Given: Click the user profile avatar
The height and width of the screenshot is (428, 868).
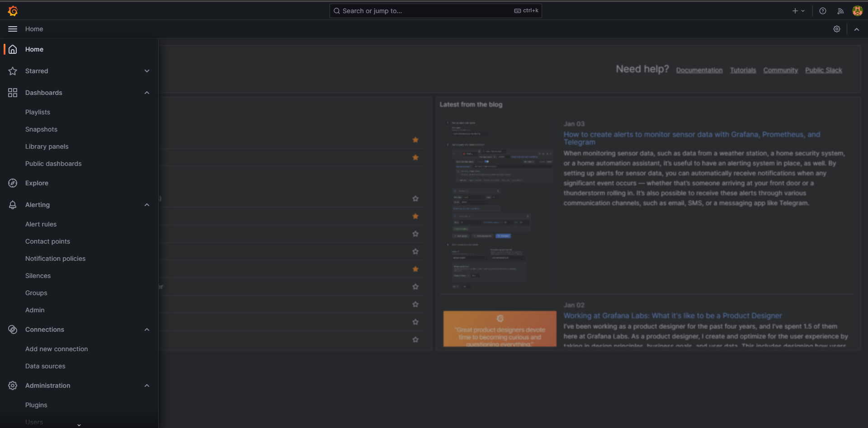Looking at the screenshot, I should 857,11.
